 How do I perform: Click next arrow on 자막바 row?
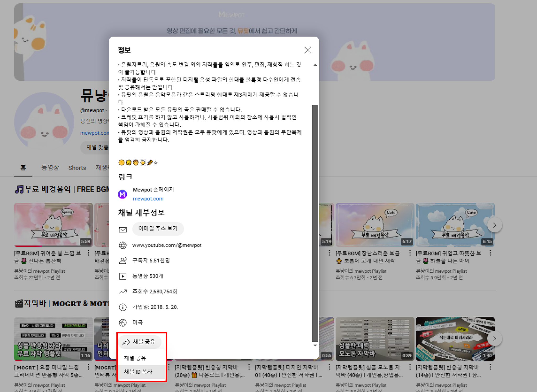pyautogui.click(x=495, y=339)
